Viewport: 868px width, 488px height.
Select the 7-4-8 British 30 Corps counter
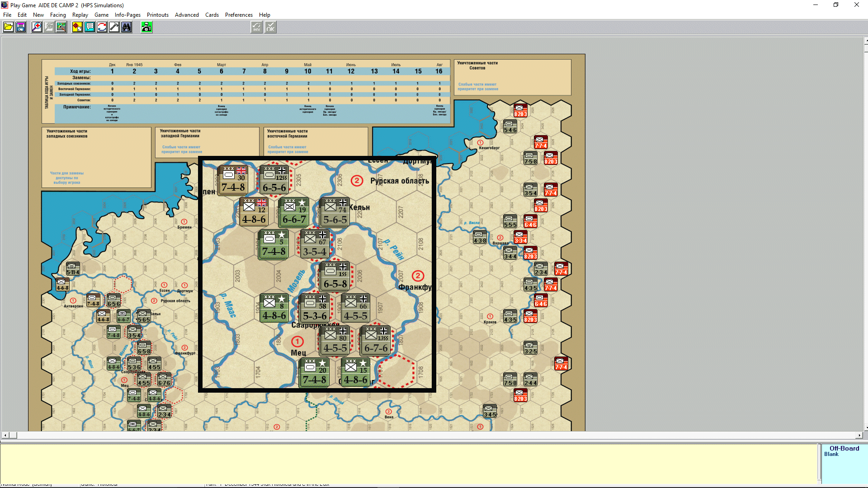[233, 180]
